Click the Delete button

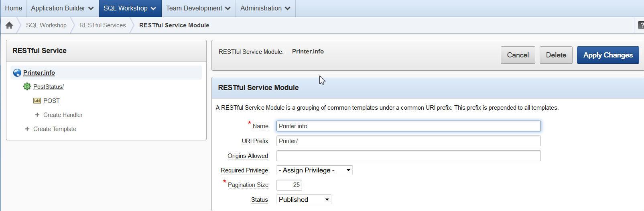(556, 55)
